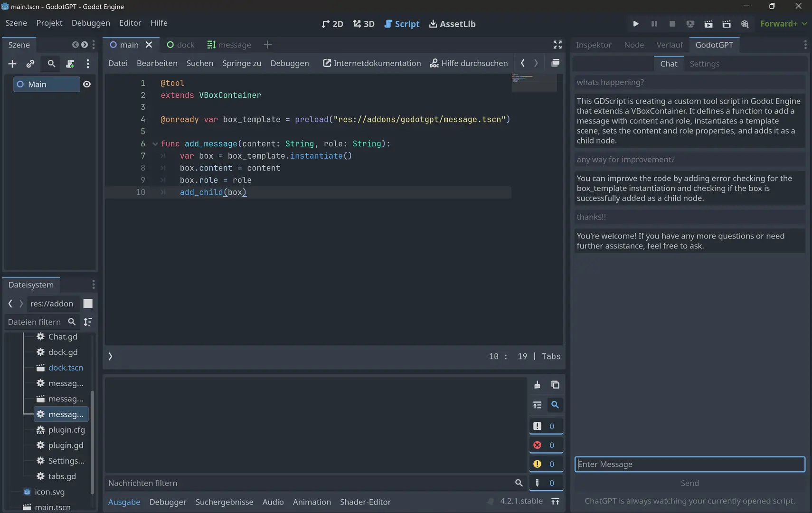Change the Tabs indentation setting
Screen dimensions: 812x513
click(551, 356)
